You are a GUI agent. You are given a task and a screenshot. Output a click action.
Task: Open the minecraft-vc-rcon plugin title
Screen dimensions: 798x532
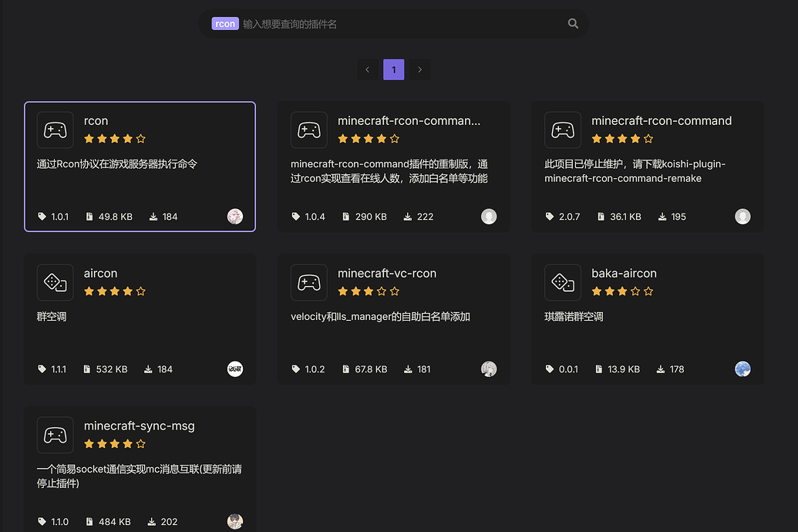(x=386, y=274)
